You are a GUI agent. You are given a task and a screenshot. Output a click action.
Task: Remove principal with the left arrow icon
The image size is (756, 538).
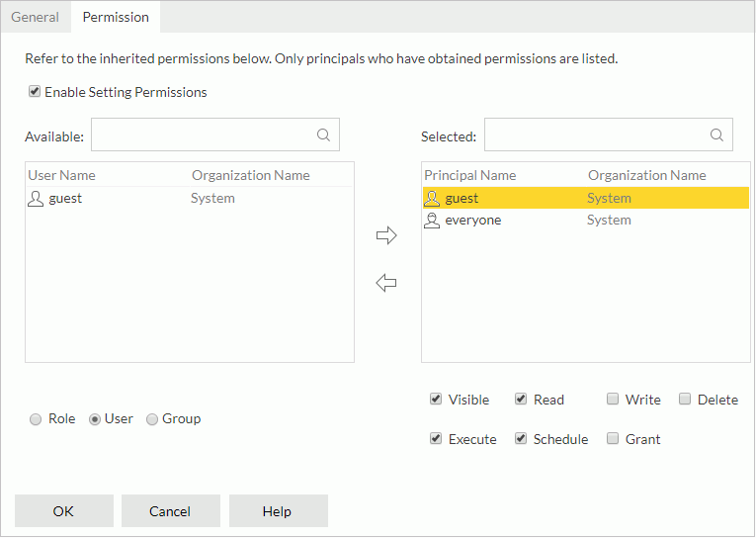[x=386, y=283]
